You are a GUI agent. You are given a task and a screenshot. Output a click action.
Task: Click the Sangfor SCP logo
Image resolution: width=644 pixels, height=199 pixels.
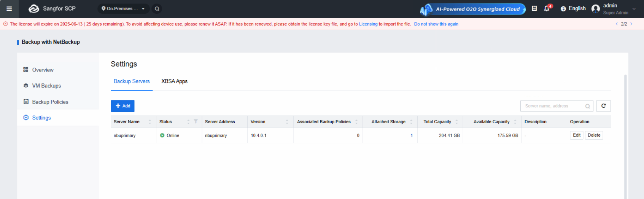coord(52,8)
